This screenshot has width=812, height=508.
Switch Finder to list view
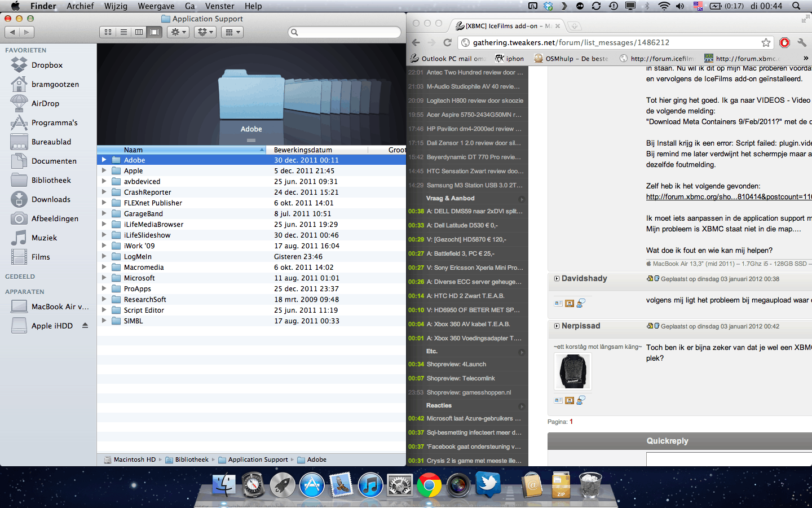123,32
